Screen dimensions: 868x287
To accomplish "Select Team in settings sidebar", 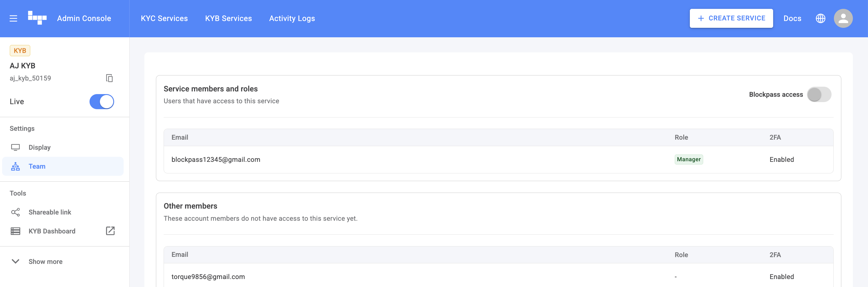I will click(x=37, y=166).
